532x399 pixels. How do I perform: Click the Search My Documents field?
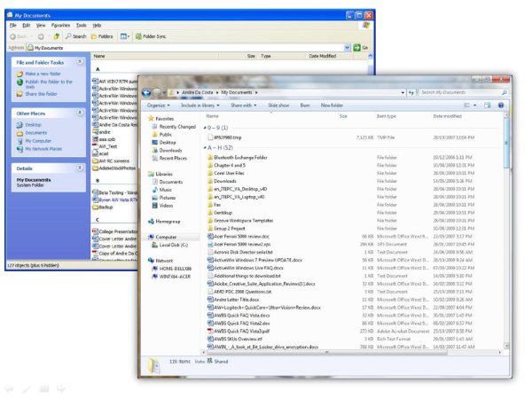click(x=461, y=92)
